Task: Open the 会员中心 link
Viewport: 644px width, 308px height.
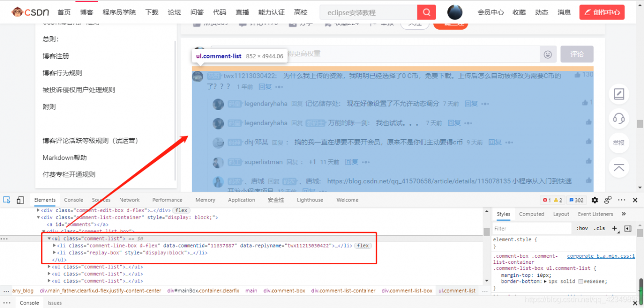Action: [491, 12]
